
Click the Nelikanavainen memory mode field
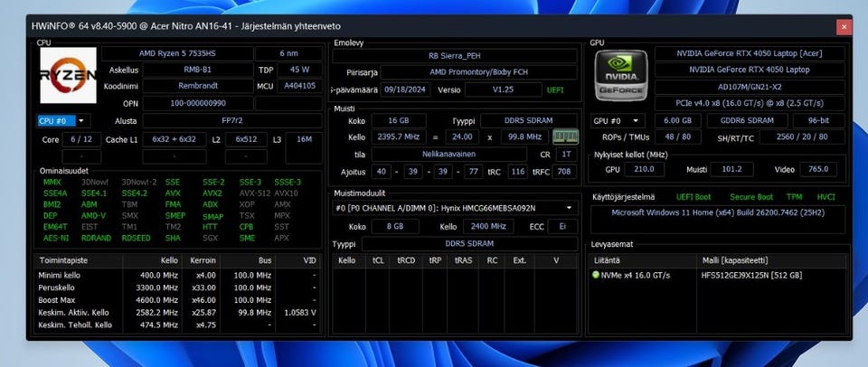pyautogui.click(x=449, y=155)
